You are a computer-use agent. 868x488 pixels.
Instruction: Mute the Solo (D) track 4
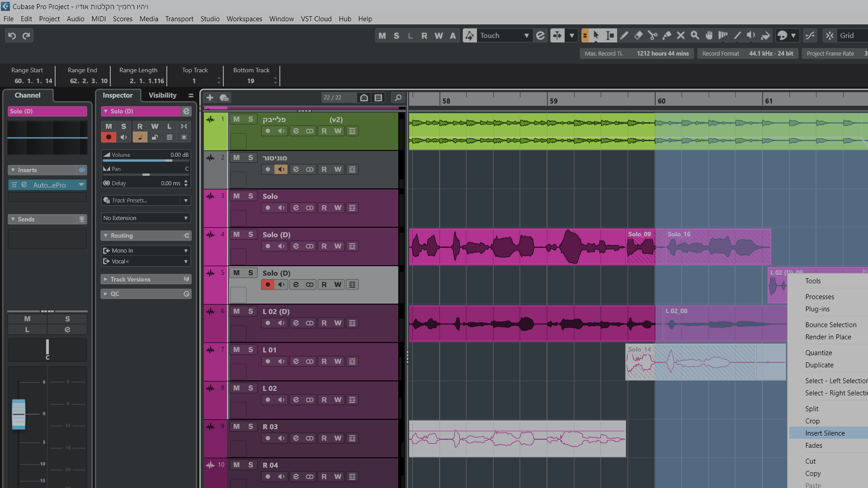[x=236, y=235]
